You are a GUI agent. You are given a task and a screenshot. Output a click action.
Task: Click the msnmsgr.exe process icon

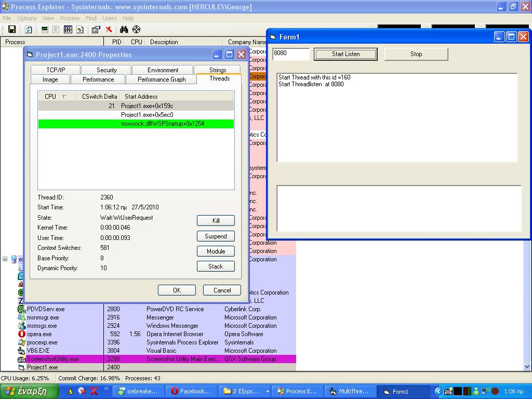coord(22,317)
